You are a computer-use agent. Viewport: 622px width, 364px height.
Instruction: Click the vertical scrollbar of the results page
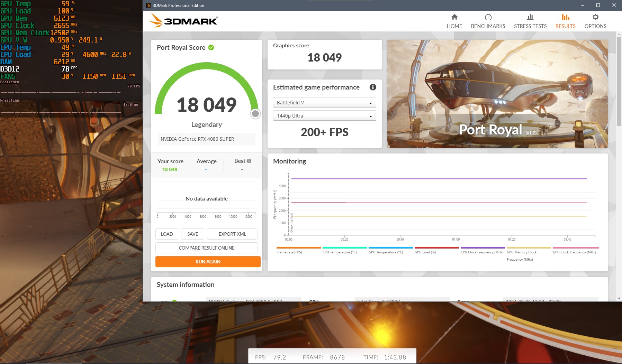[619, 82]
